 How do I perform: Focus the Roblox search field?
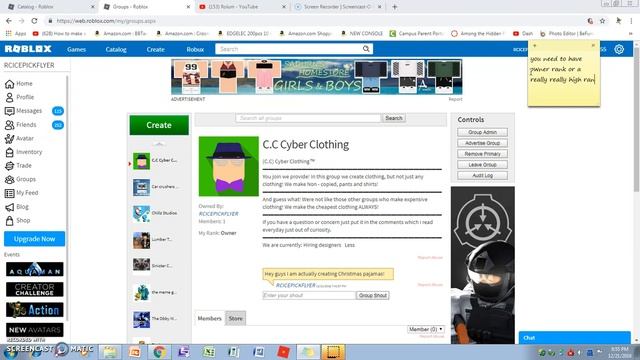pyautogui.click(x=289, y=49)
